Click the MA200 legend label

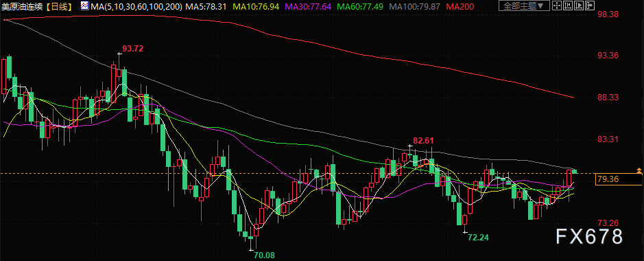pos(460,6)
